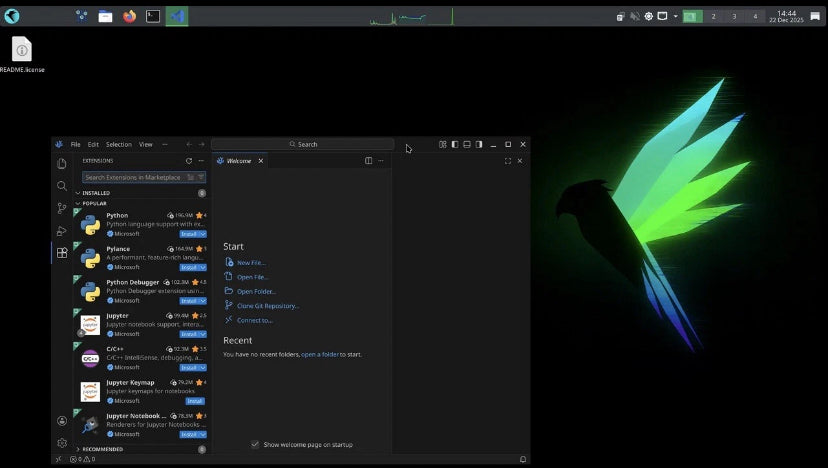This screenshot has height=468, width=828.
Task: Toggle the primary side bar visibility
Action: (455, 144)
